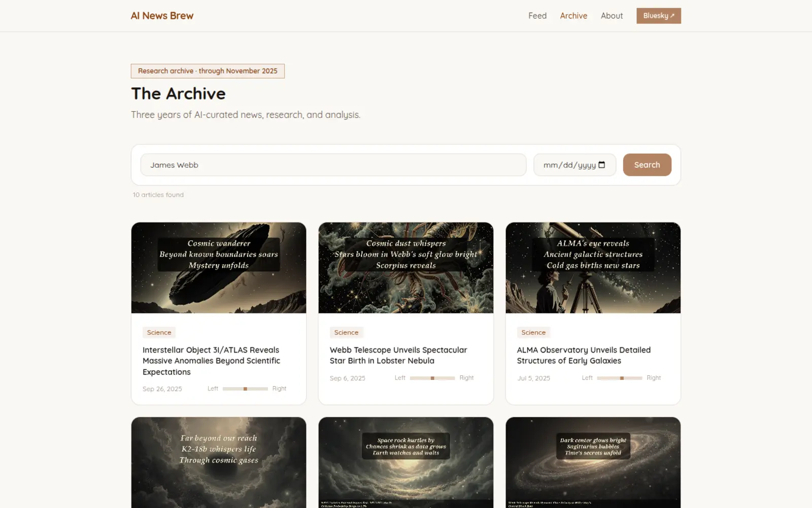
Task: Click Science tag on Lobster Nebula card
Action: pyautogui.click(x=346, y=332)
